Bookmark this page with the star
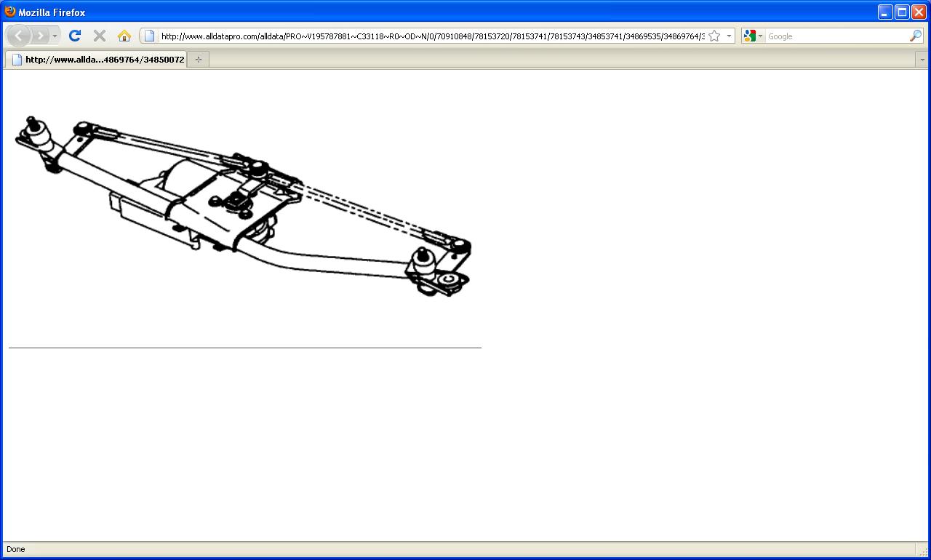 (714, 36)
